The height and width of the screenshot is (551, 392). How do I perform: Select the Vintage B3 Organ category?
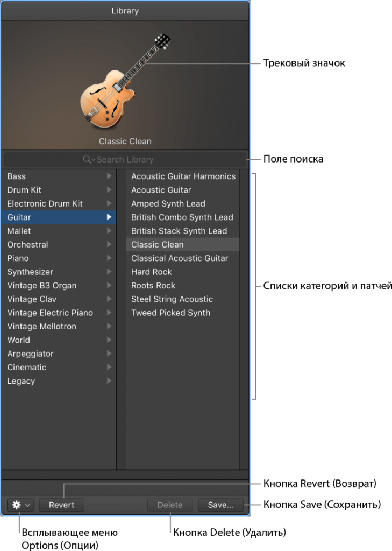point(59,286)
